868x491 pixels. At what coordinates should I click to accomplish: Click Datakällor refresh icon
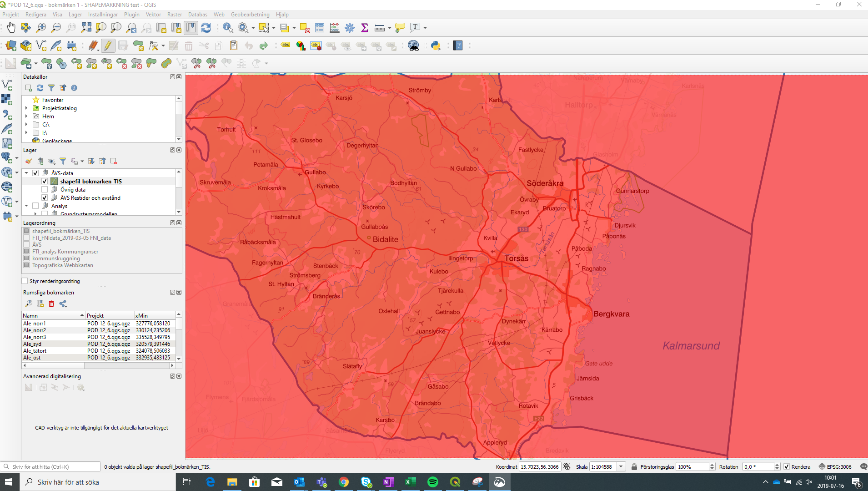click(40, 88)
